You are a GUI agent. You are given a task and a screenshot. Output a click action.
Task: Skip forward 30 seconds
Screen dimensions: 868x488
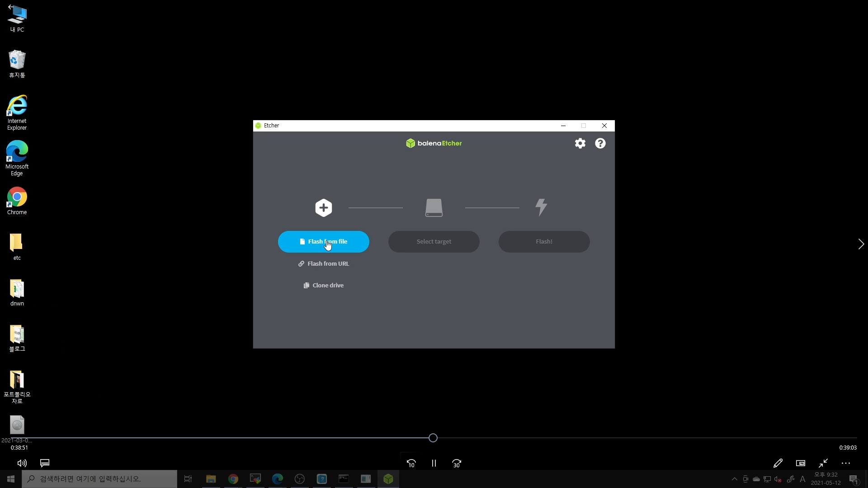coord(457,463)
